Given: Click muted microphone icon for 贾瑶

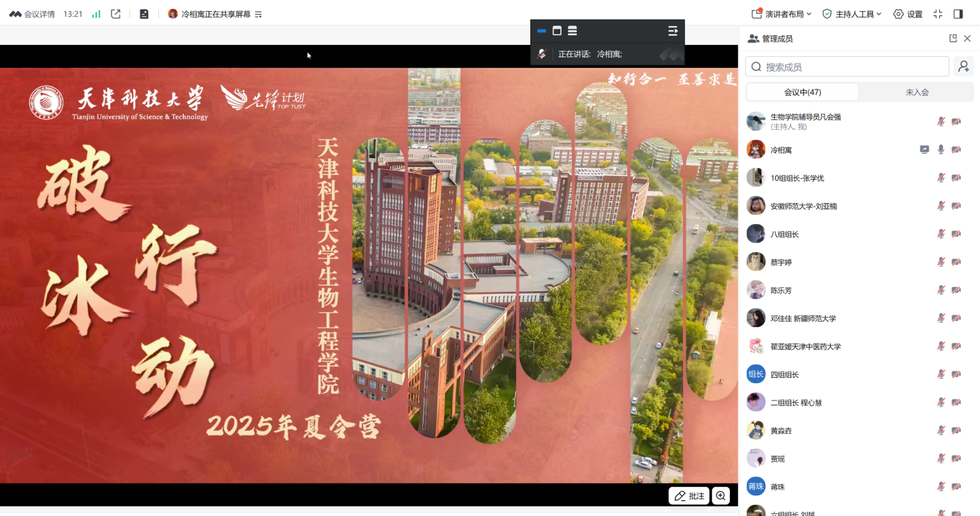Looking at the screenshot, I should (x=941, y=458).
